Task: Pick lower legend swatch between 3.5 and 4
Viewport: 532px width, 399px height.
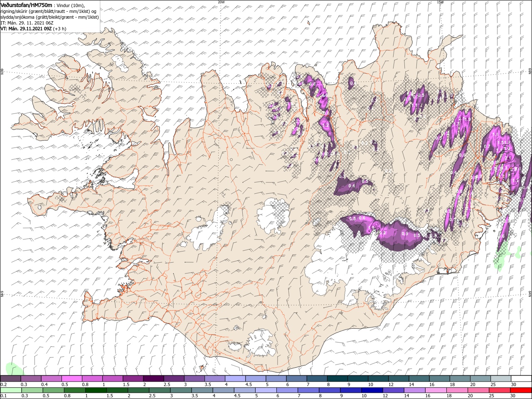Action: (x=202, y=390)
